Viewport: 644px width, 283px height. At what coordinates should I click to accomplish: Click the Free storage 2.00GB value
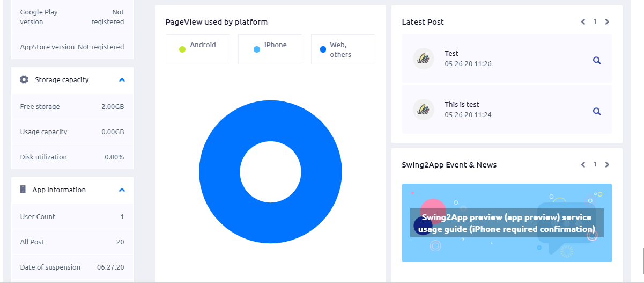coord(113,107)
